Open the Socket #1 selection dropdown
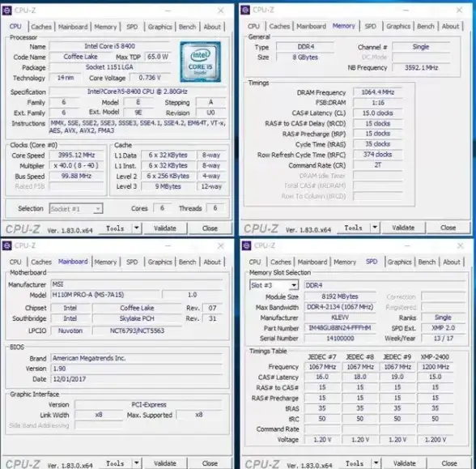The width and height of the screenshot is (476, 469). (76, 209)
